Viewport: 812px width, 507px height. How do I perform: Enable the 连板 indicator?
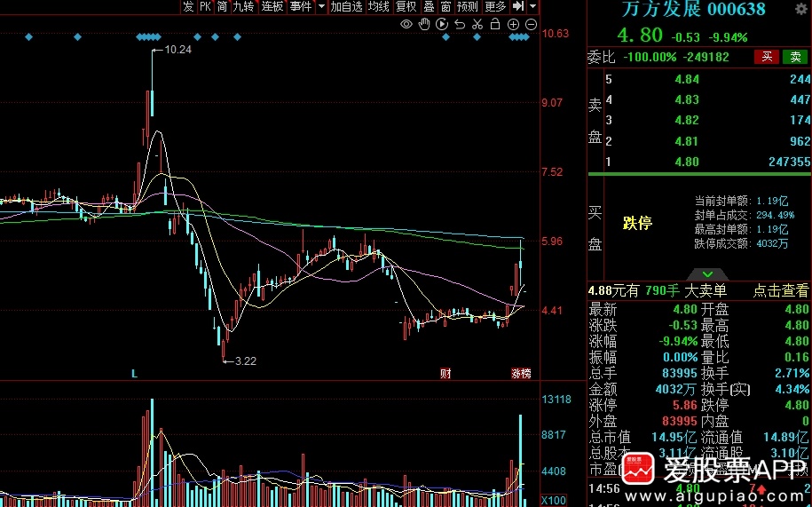(x=272, y=6)
